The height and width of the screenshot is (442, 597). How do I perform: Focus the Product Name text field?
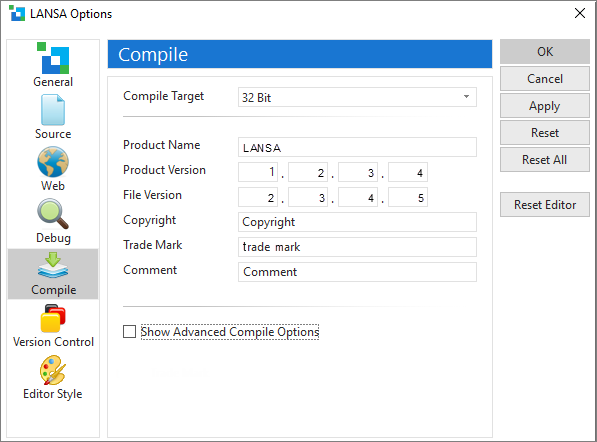point(357,147)
